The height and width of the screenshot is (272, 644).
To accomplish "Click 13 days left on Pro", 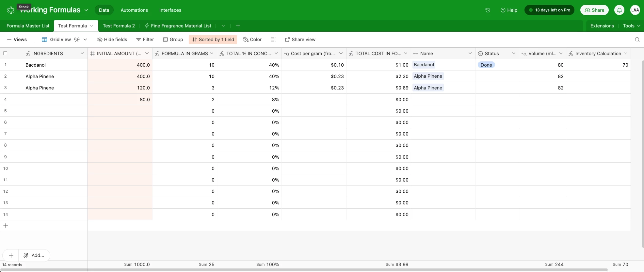I will (x=549, y=10).
